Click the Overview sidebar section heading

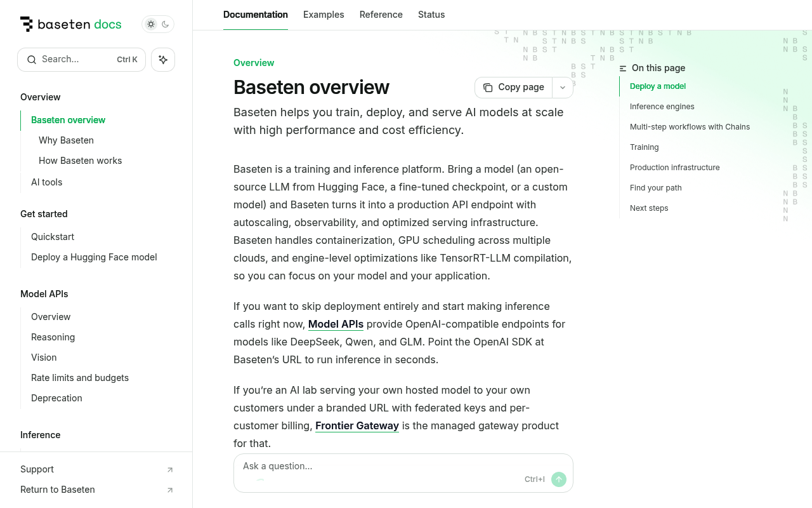(41, 97)
